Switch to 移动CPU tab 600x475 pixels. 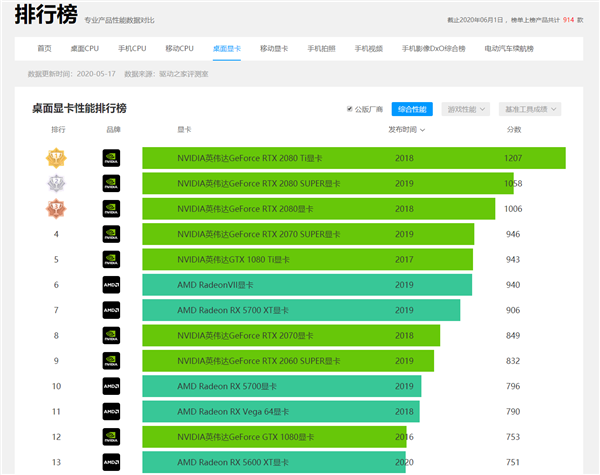click(x=179, y=49)
